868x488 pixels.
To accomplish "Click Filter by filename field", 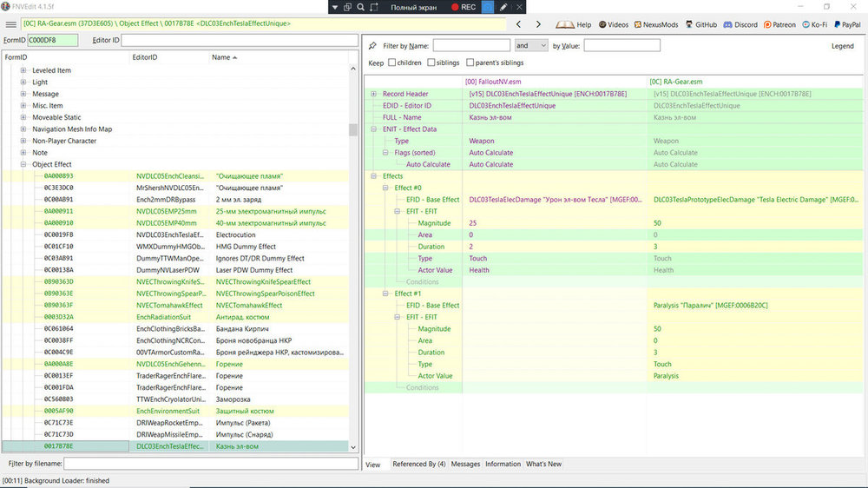I will click(210, 463).
